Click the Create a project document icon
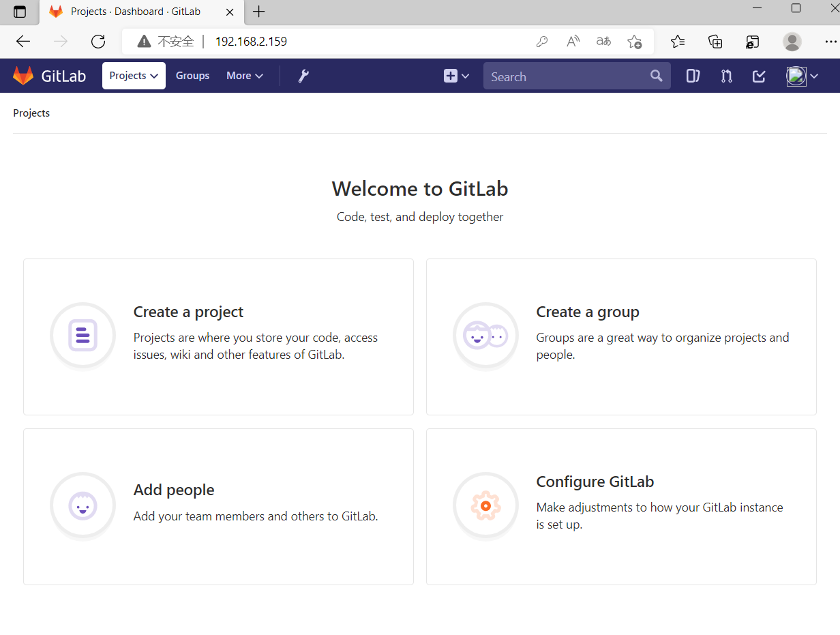840x635 pixels. (83, 336)
